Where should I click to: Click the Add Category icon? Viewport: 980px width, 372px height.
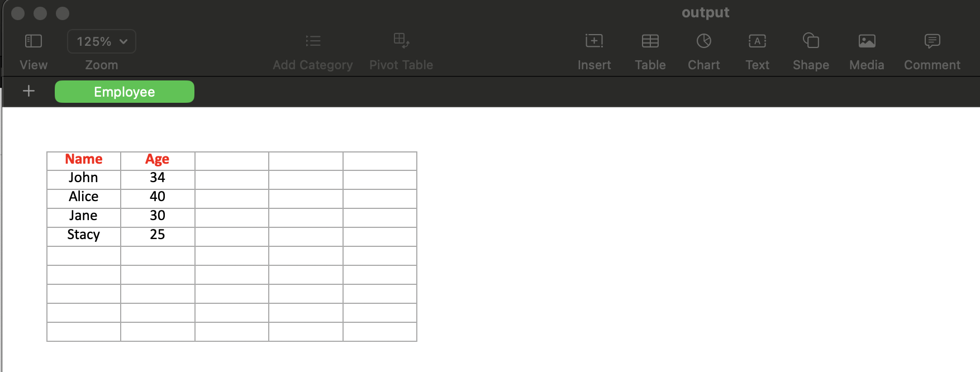pyautogui.click(x=313, y=41)
